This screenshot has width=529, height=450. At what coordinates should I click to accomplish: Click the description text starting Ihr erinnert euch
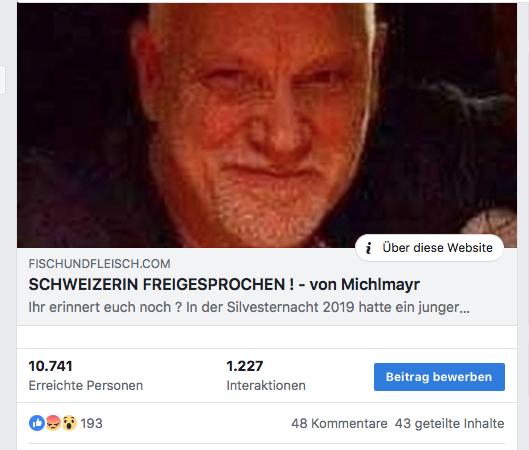(249, 307)
